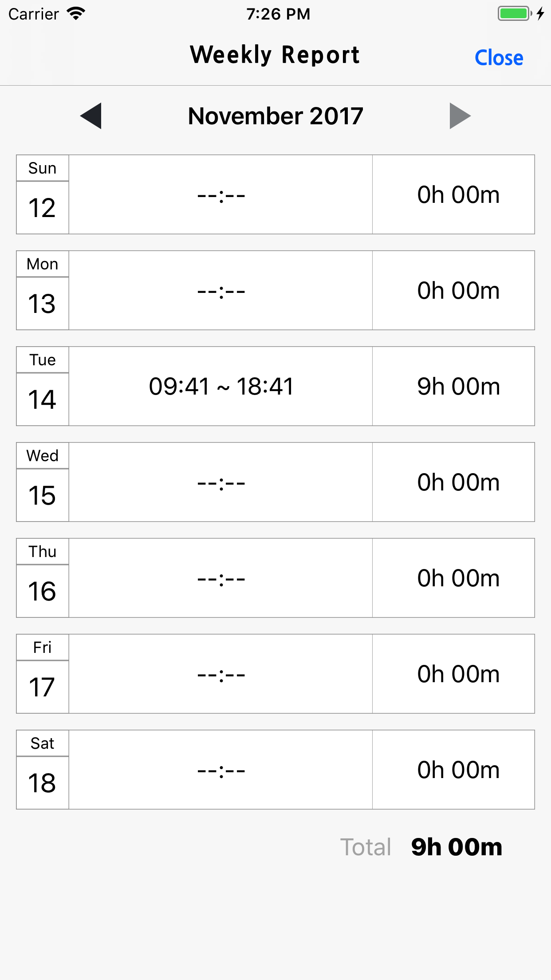Viewport: 551px width, 980px height.
Task: Select the Tuesday 14 time range entry
Action: click(220, 386)
